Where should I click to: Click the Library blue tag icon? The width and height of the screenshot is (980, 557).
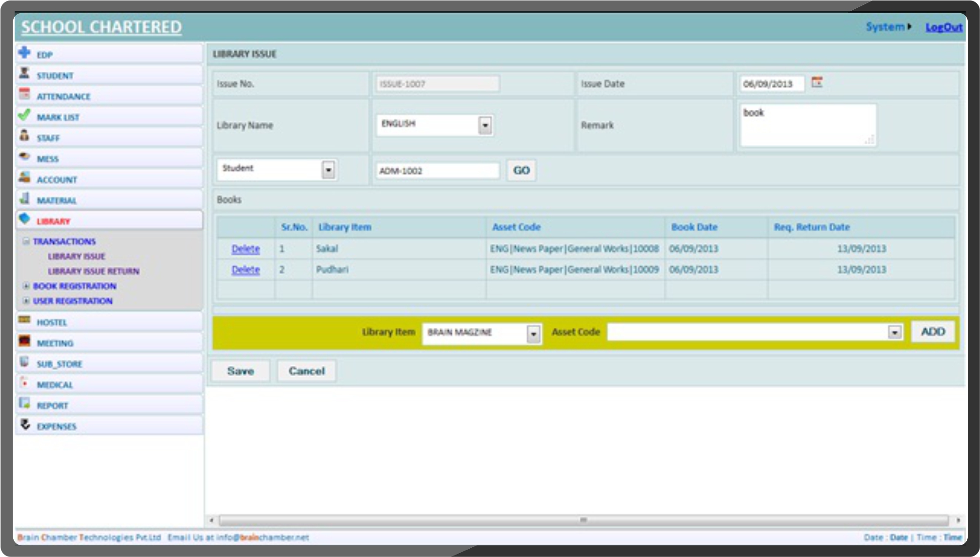click(x=24, y=219)
